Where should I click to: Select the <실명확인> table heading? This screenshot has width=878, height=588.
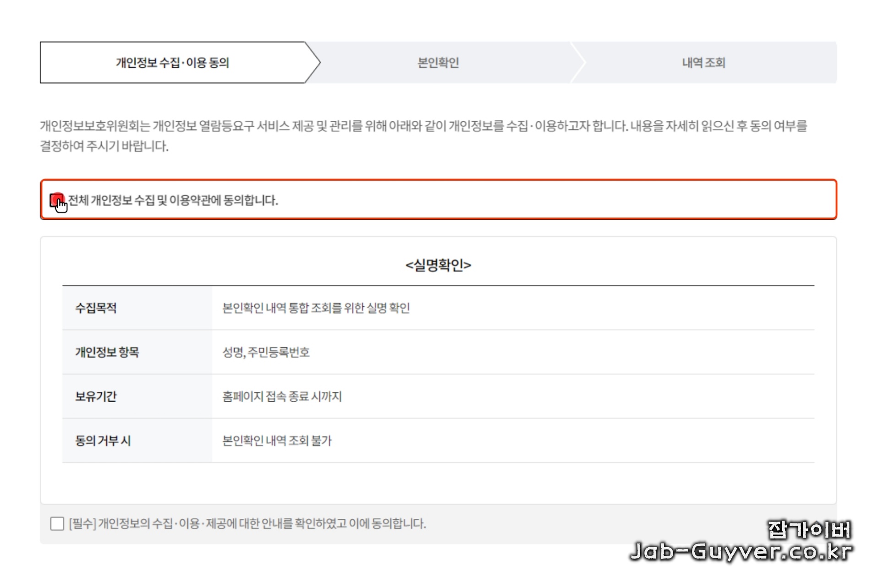point(439,265)
